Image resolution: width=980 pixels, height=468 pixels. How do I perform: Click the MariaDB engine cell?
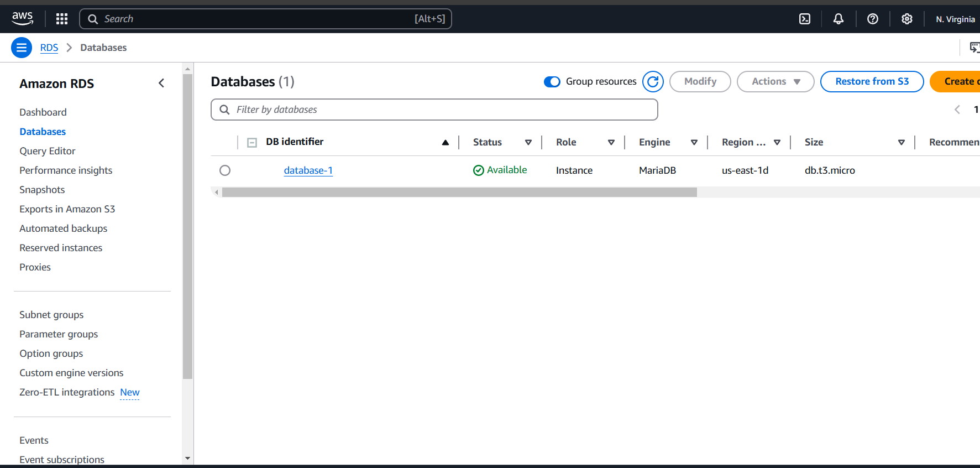click(658, 170)
